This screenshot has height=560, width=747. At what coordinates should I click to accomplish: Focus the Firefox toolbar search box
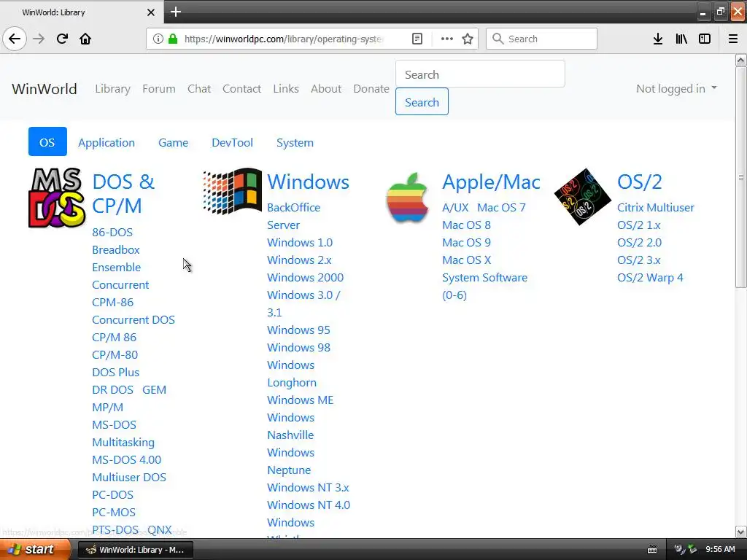[541, 39]
